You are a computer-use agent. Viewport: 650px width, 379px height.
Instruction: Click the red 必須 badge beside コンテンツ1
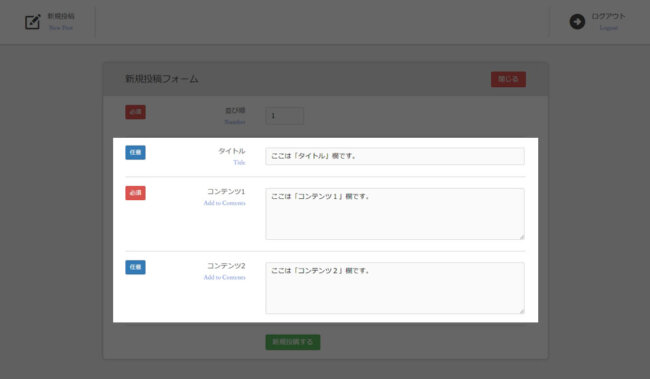136,193
